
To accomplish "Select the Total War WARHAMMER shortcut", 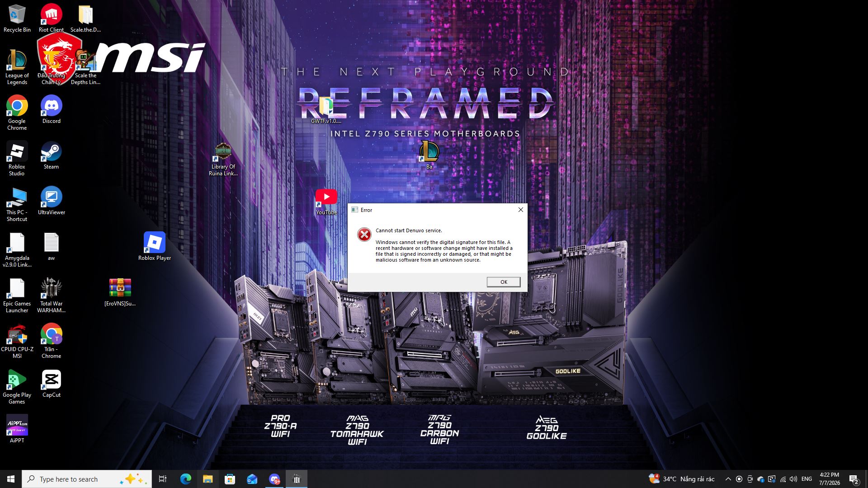I will [51, 296].
